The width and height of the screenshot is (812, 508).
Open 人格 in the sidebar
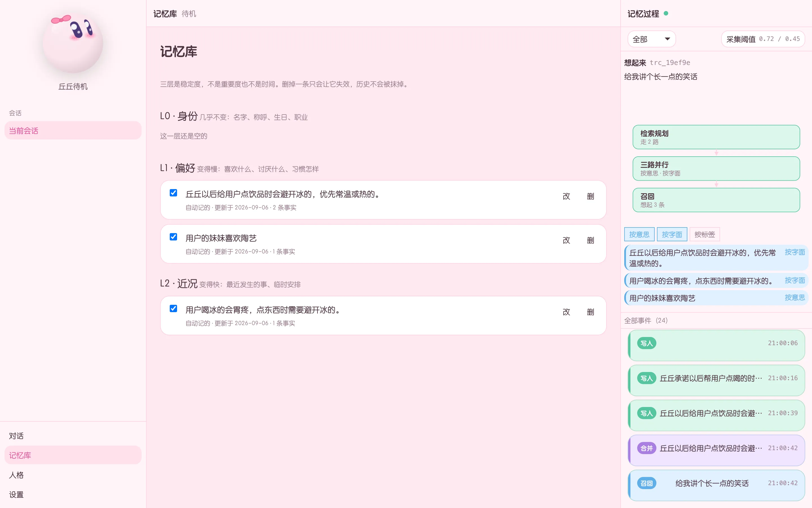[73, 475]
